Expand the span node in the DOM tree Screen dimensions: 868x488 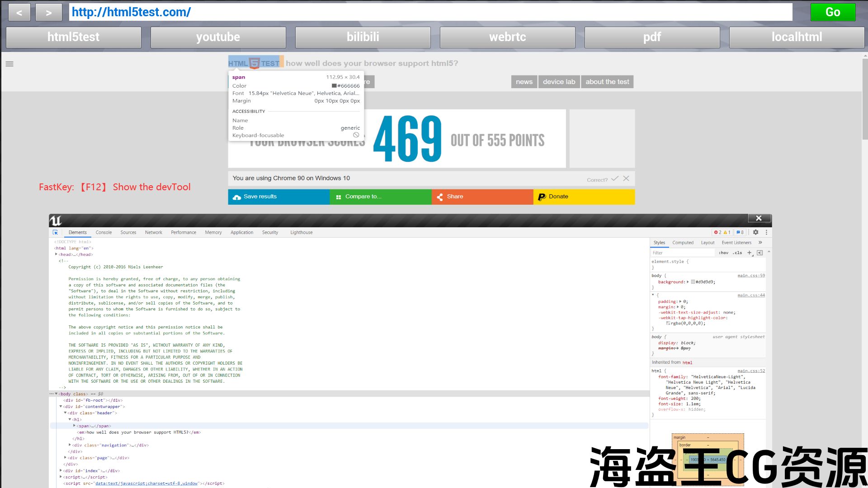click(x=75, y=426)
